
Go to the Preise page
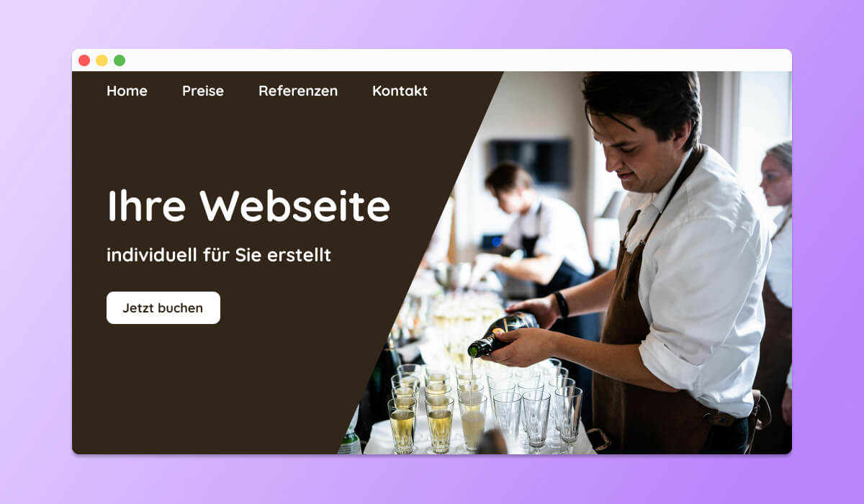tap(203, 91)
